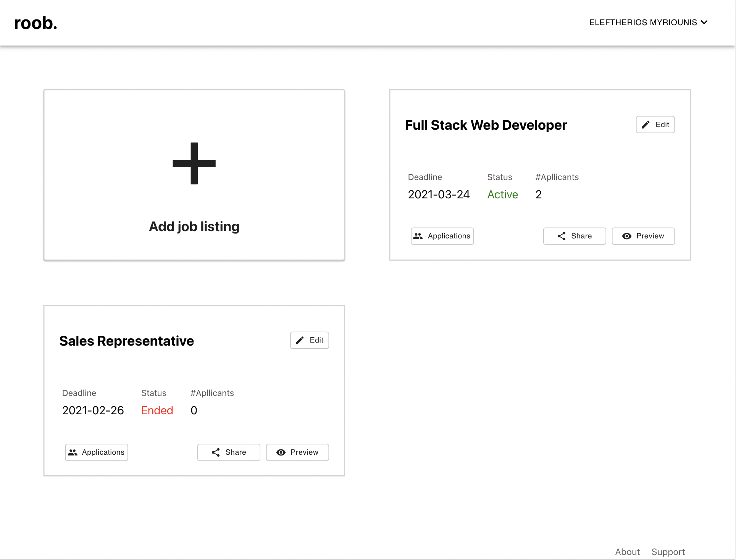Expand the Eleftherios Myriounis user menu chevron
The height and width of the screenshot is (560, 736).
[704, 23]
